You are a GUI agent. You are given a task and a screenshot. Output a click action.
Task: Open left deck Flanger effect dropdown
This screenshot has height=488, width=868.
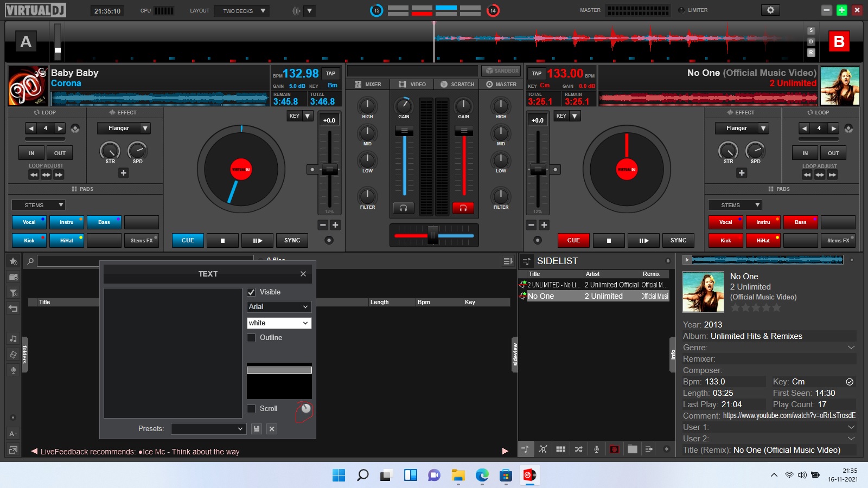(124, 129)
